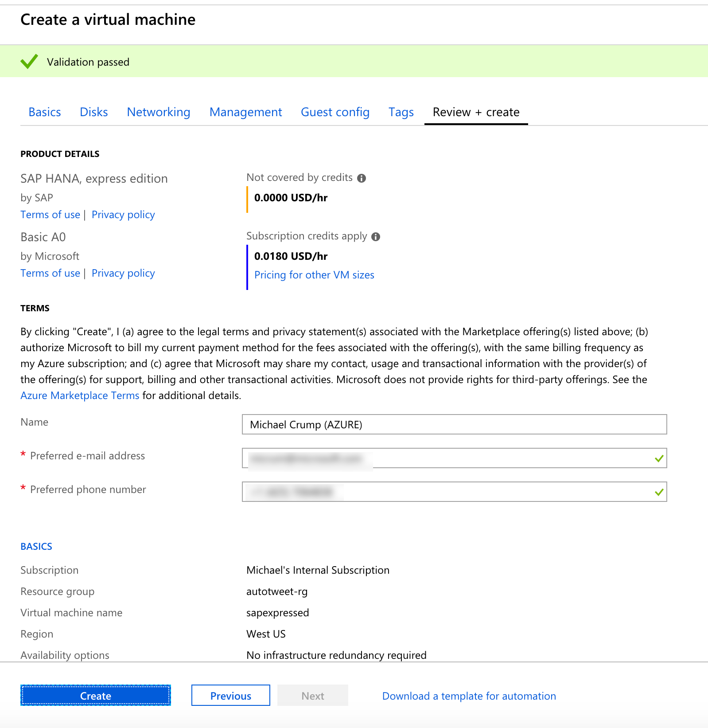Click the PRODUCT DETAILS section heading

(x=60, y=154)
